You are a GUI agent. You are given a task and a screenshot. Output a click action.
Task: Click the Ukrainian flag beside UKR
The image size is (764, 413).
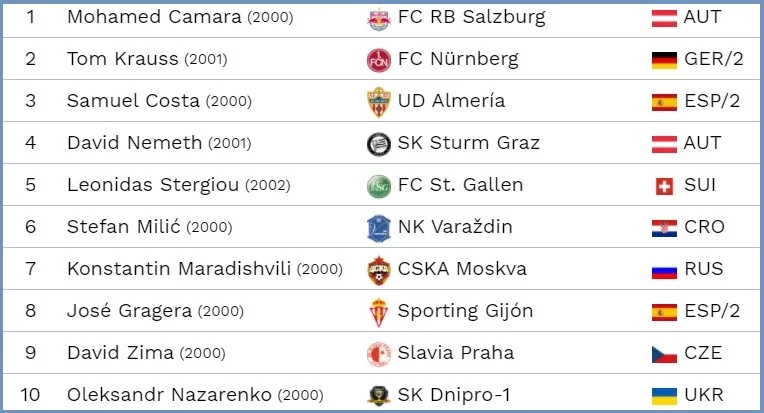click(x=664, y=395)
